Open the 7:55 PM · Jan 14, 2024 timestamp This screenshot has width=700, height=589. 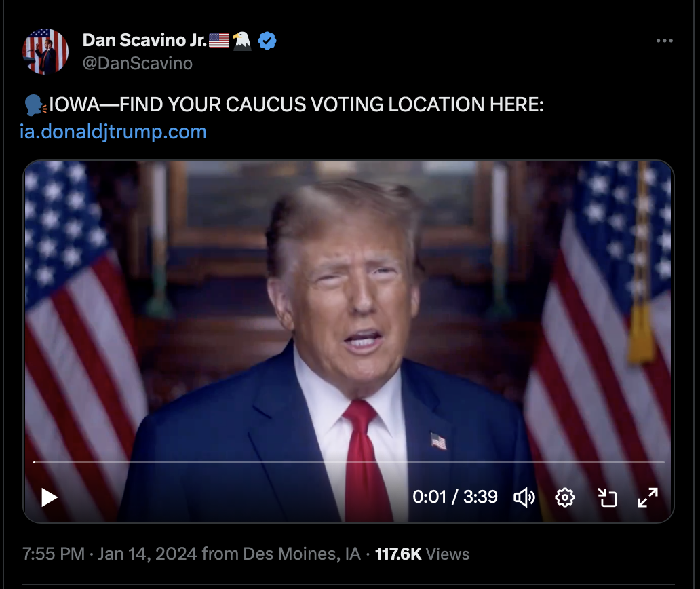click(x=109, y=554)
